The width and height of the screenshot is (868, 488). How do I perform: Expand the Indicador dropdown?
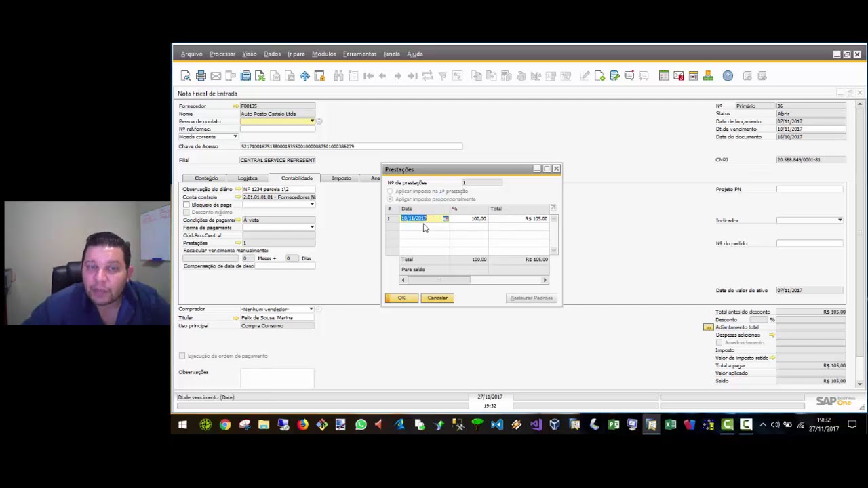pos(840,220)
